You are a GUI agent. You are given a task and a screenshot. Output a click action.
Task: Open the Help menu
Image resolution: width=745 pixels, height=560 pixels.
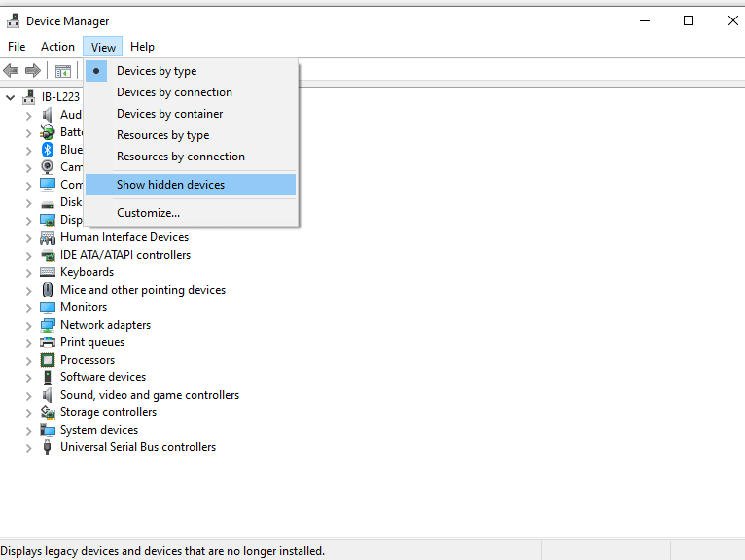click(x=142, y=47)
